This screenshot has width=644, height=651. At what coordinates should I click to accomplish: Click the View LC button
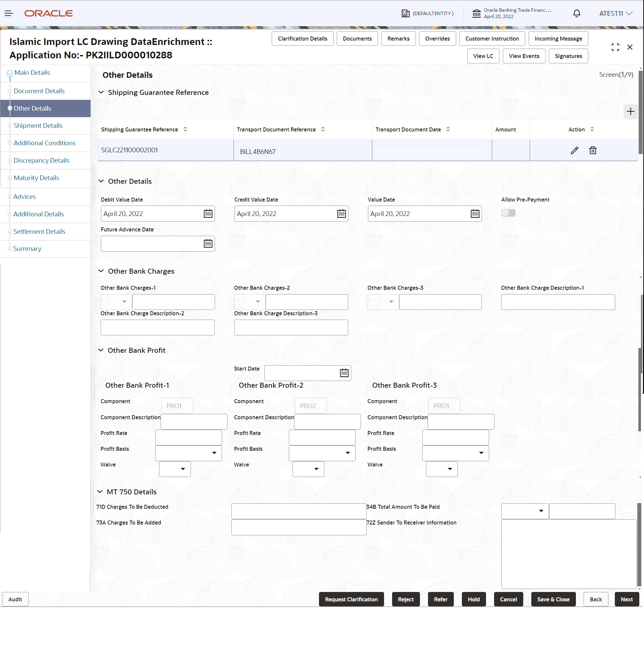coord(483,56)
